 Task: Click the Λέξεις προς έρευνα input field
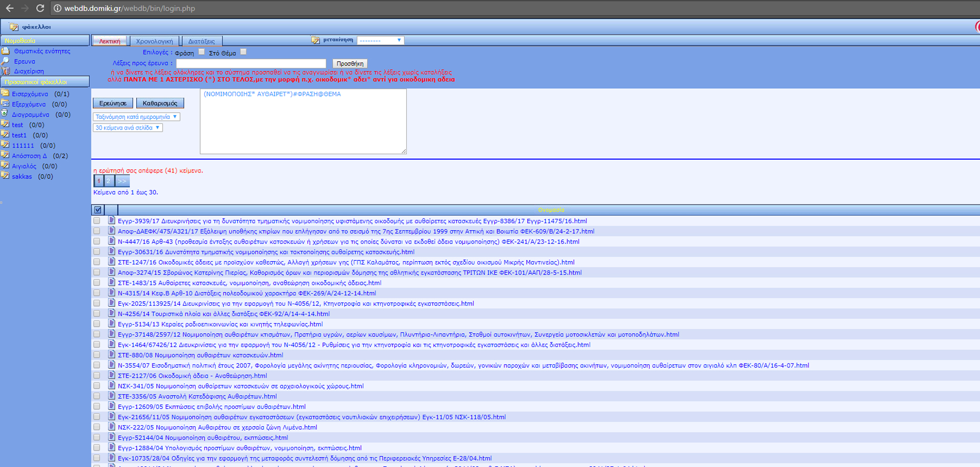point(251,63)
